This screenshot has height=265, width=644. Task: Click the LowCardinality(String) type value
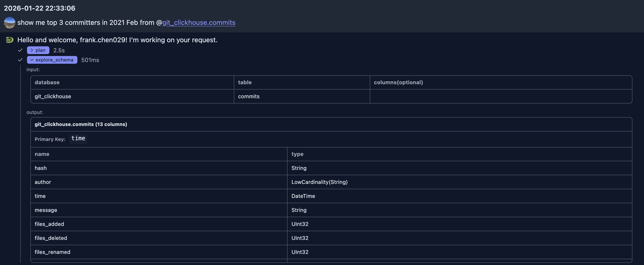coord(320,182)
